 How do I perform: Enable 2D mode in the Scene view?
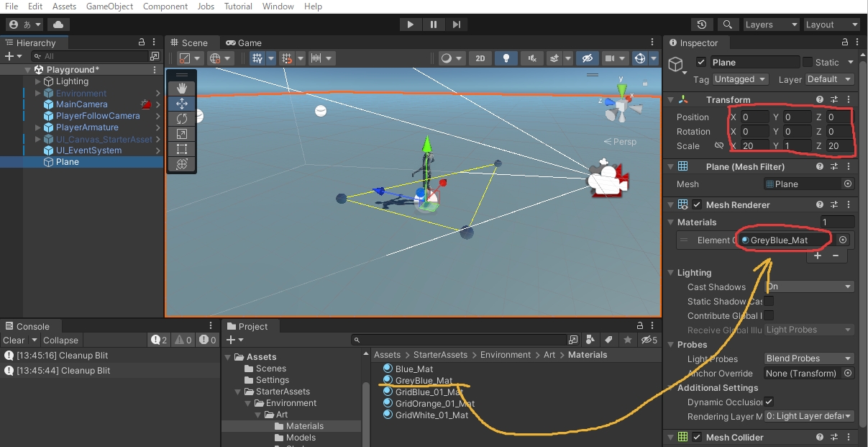480,58
